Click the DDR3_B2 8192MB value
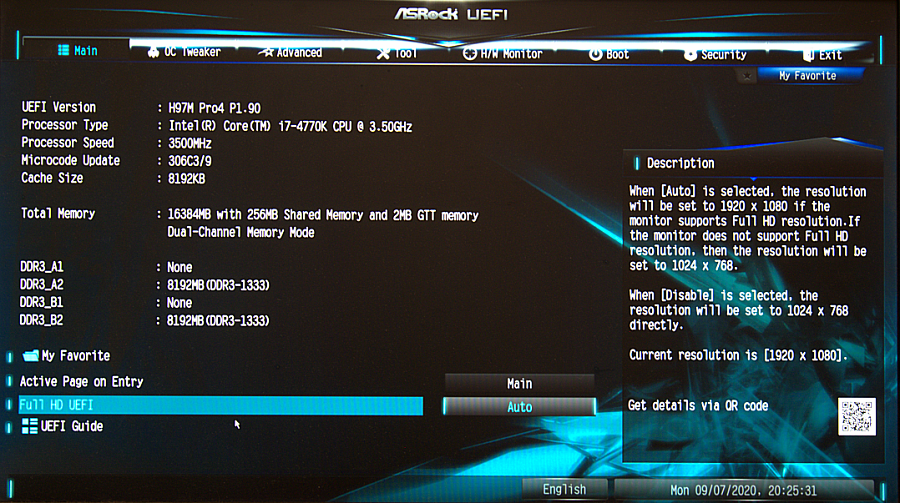The width and height of the screenshot is (900, 503). tap(218, 321)
